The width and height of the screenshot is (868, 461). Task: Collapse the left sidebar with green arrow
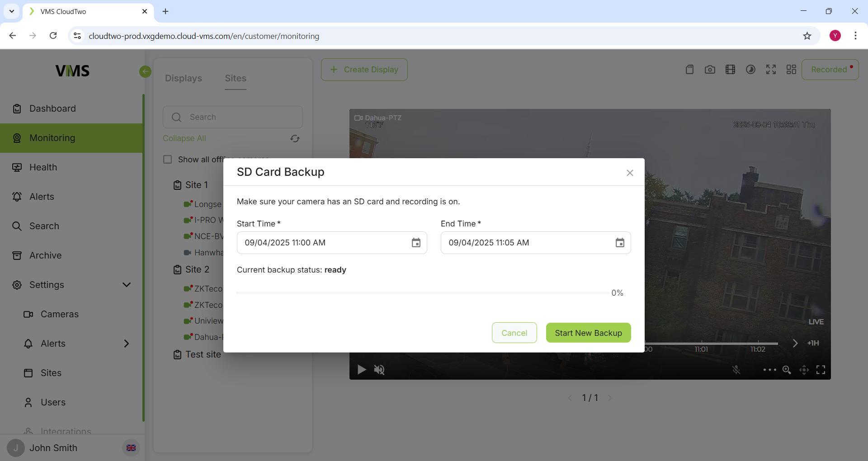145,71
